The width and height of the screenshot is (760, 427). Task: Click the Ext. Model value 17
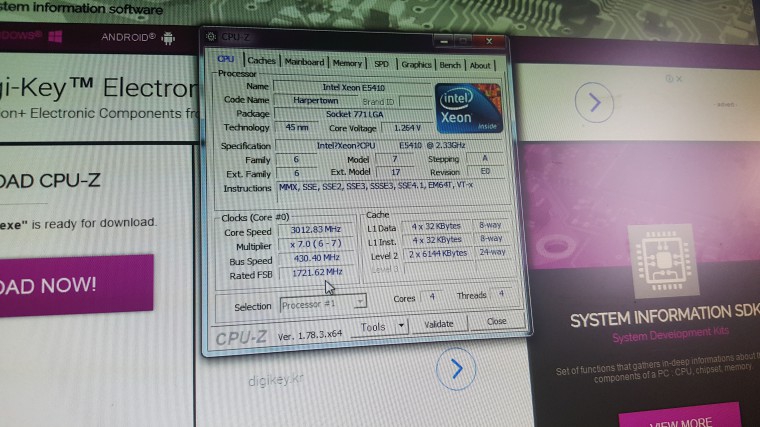pos(396,172)
